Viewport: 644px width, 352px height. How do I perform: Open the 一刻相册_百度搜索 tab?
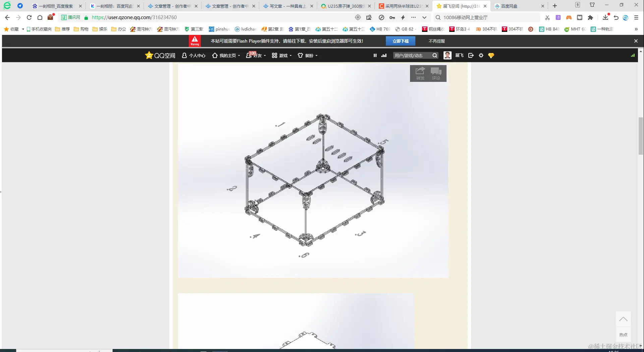pos(55,6)
